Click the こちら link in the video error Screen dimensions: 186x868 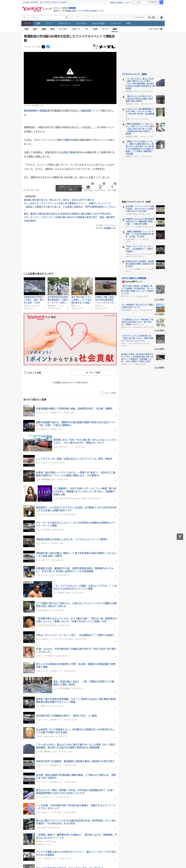pyautogui.click(x=74, y=80)
